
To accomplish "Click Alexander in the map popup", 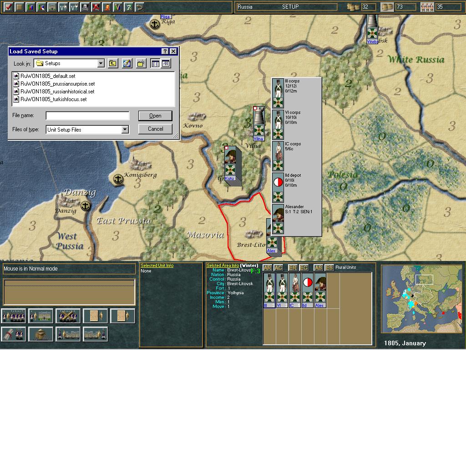I will (x=278, y=219).
